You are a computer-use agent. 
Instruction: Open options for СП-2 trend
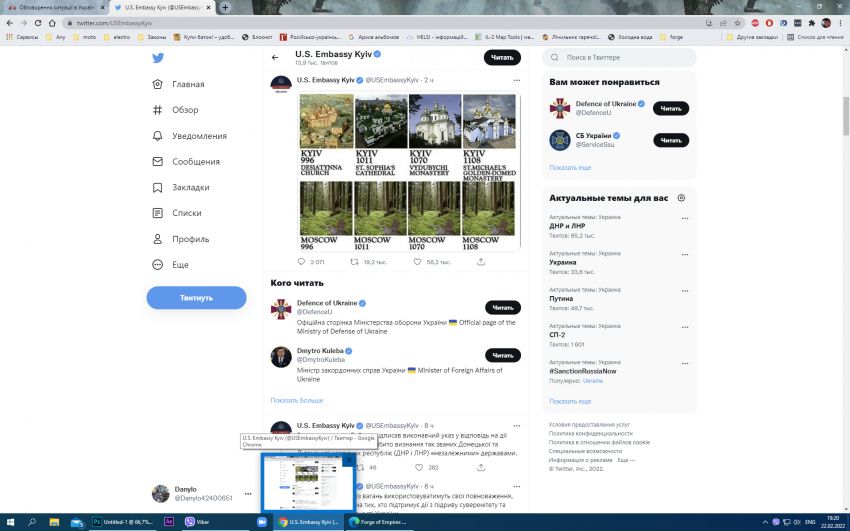[x=685, y=327]
